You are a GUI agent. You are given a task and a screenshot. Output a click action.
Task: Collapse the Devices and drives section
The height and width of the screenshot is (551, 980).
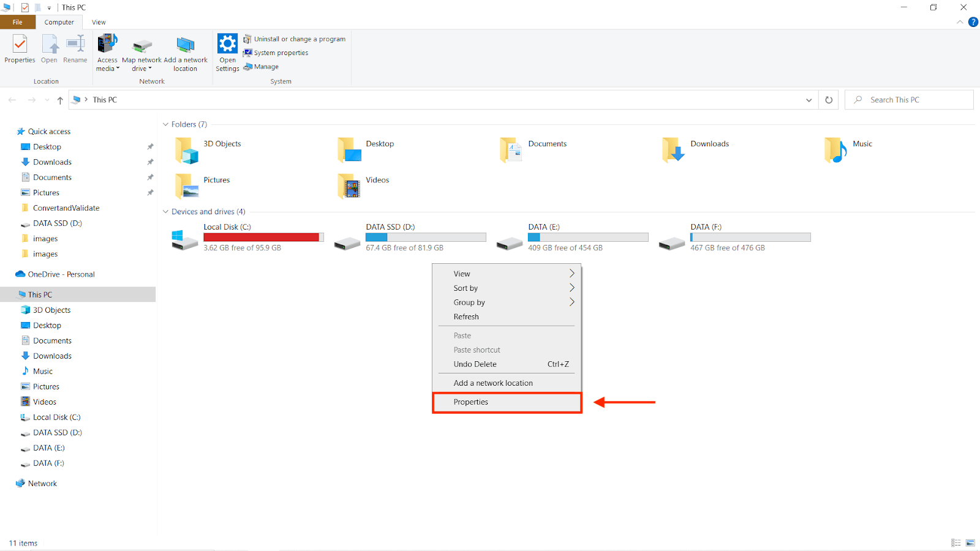165,211
